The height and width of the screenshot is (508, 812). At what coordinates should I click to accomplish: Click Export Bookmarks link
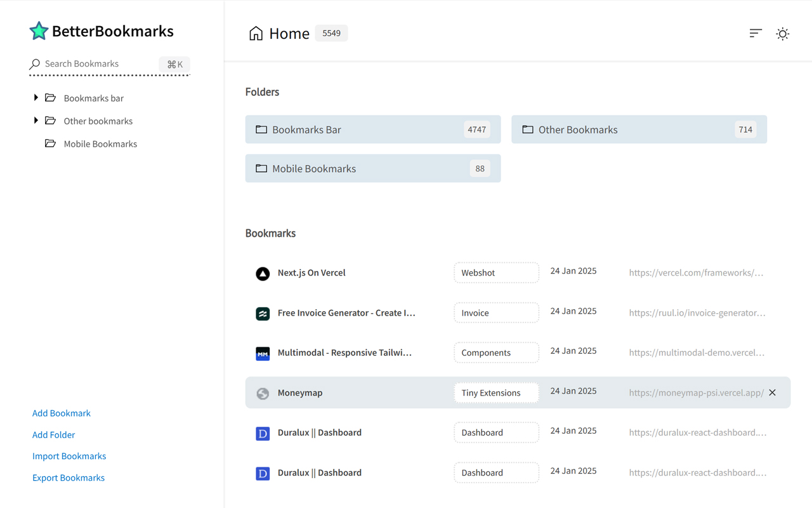[69, 478]
